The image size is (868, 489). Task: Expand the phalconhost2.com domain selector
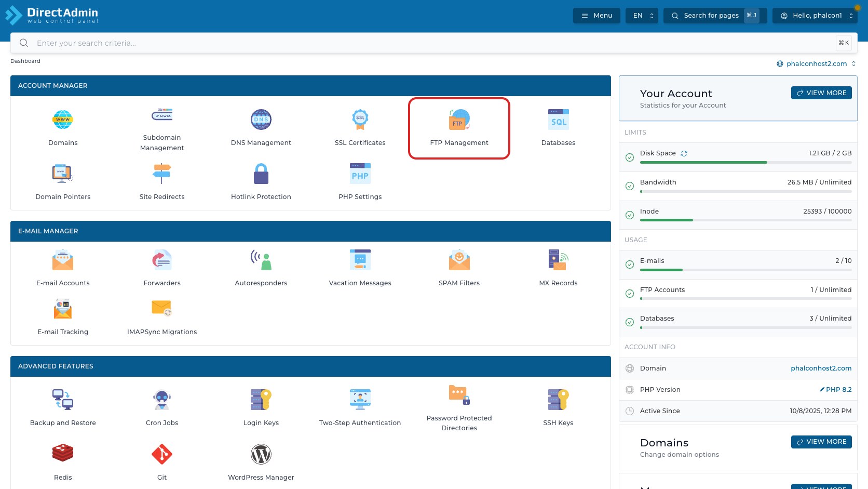(816, 64)
